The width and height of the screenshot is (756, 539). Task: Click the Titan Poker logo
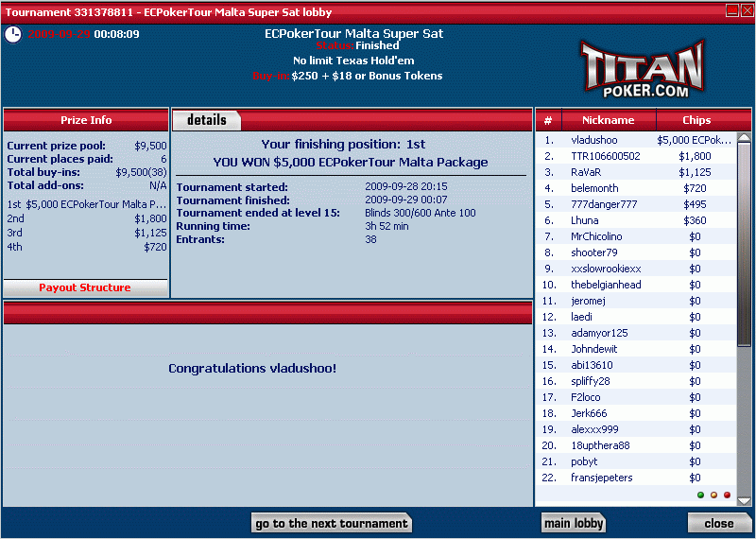[x=643, y=69]
